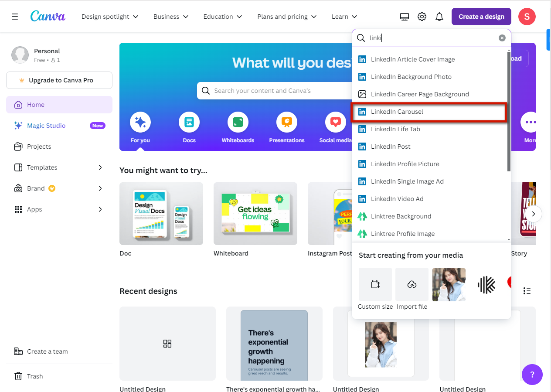Click Upgrade to Canva Pro
551x392 pixels.
[x=59, y=80]
